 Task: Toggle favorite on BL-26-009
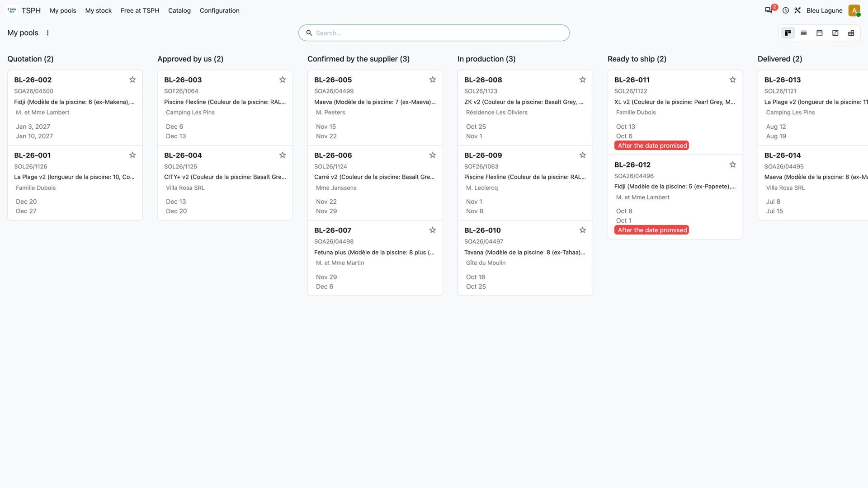coord(583,155)
